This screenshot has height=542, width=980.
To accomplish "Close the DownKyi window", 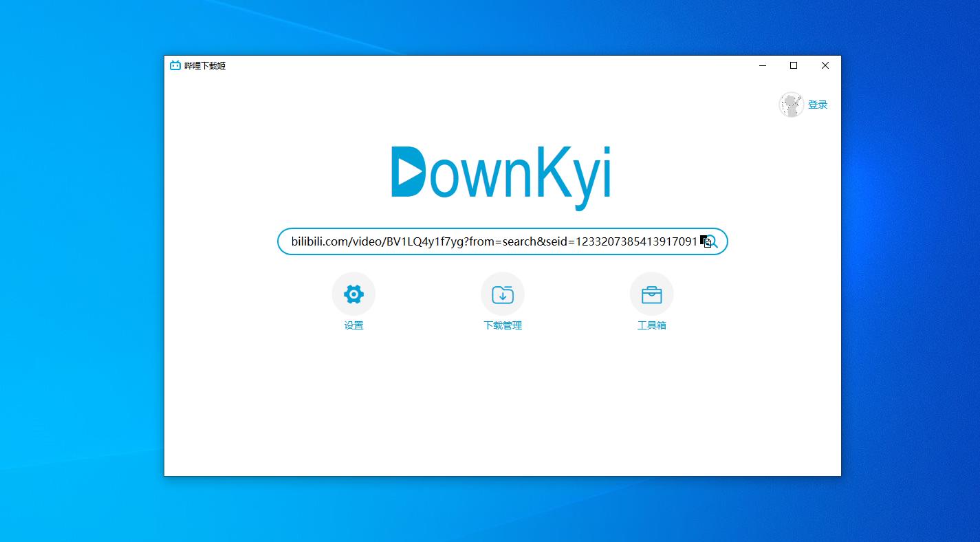I will tap(825, 66).
